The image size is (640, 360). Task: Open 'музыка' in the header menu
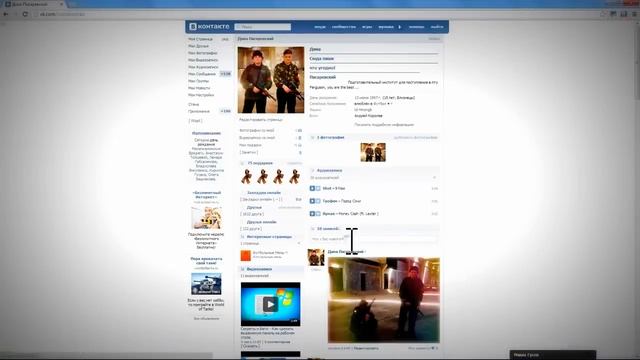(386, 27)
